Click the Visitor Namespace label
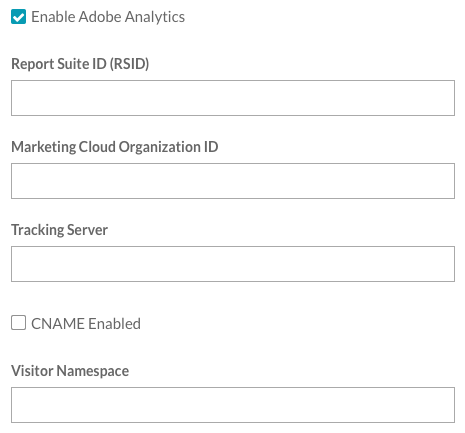The image size is (465, 433). tap(70, 371)
